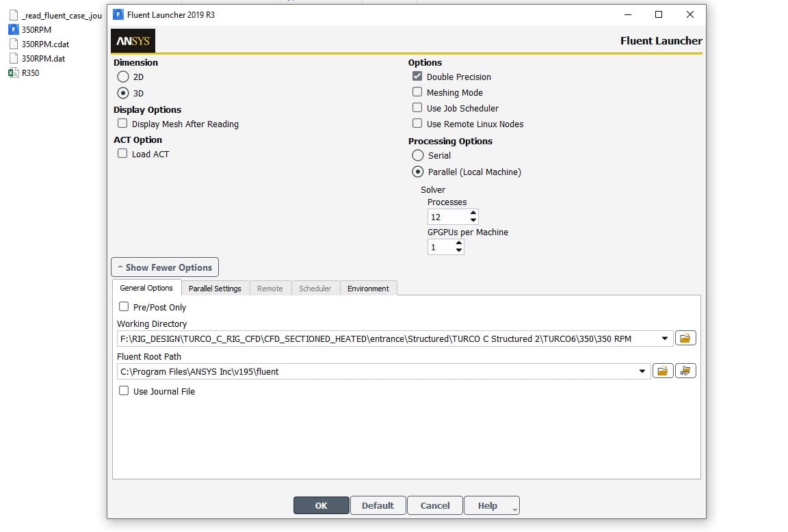Minimize the Fluent Launcher window
Screen dimensions: 788x532
[x=628, y=14]
